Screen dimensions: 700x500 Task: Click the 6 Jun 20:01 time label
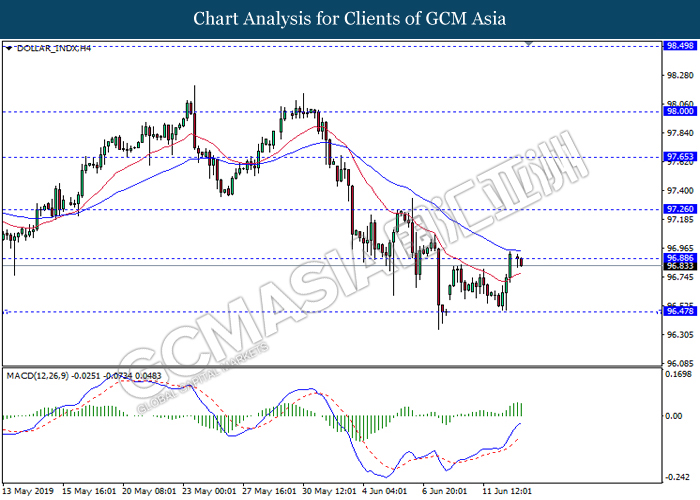[445, 491]
